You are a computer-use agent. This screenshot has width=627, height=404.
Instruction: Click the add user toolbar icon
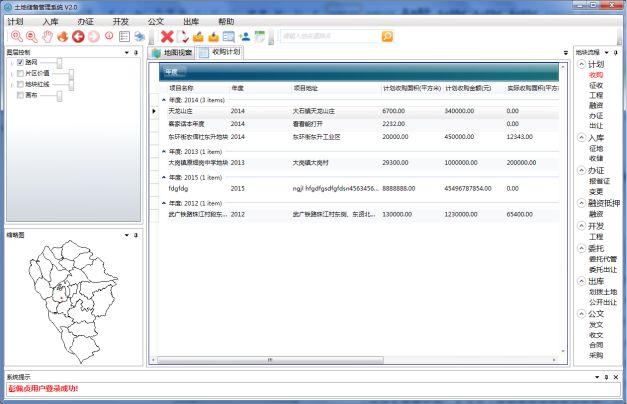click(x=244, y=37)
